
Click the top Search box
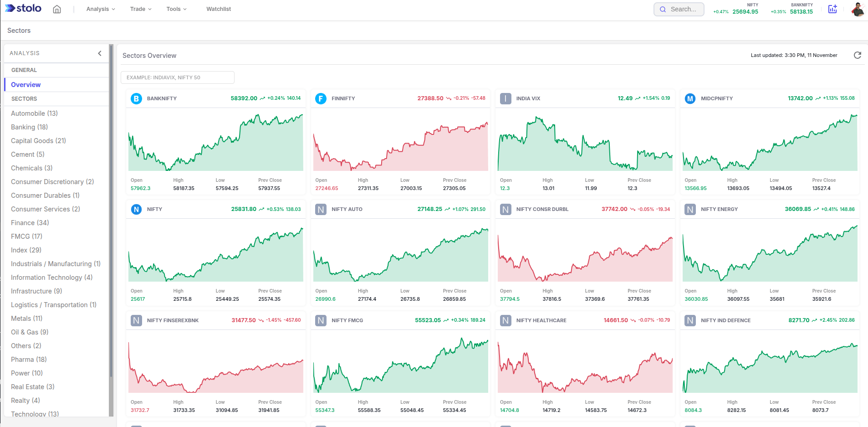tap(679, 9)
